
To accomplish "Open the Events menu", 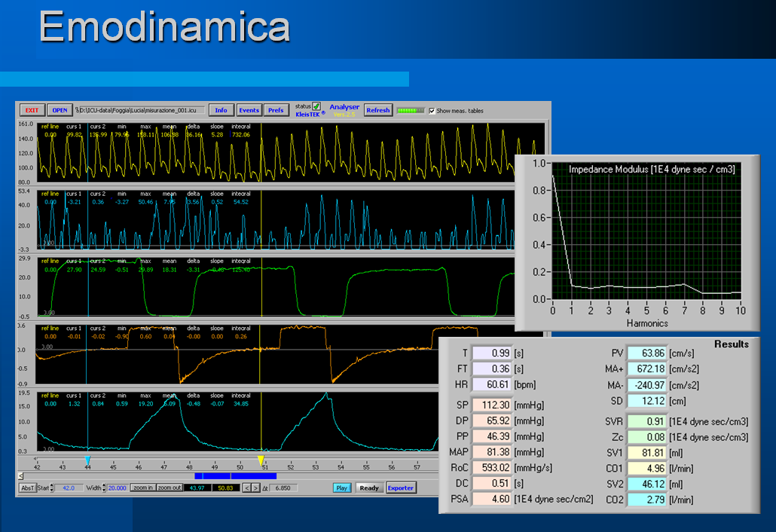I will tap(249, 110).
